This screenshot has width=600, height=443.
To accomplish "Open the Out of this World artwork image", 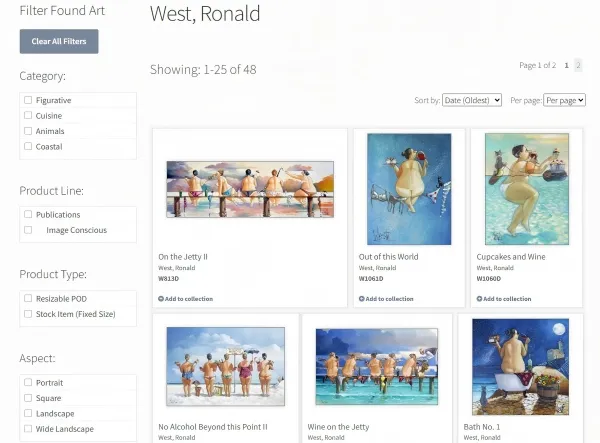I will (409, 189).
